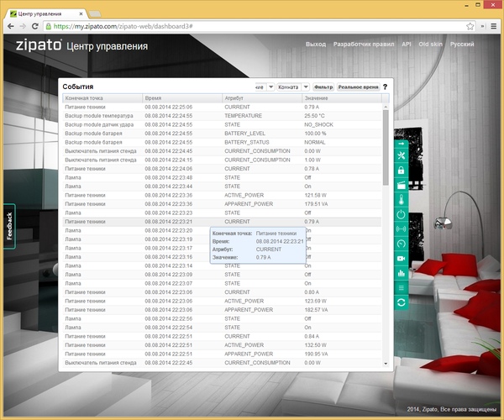Click the Комната combo box field
Viewport: 504px width, 420px height.
coord(289,87)
